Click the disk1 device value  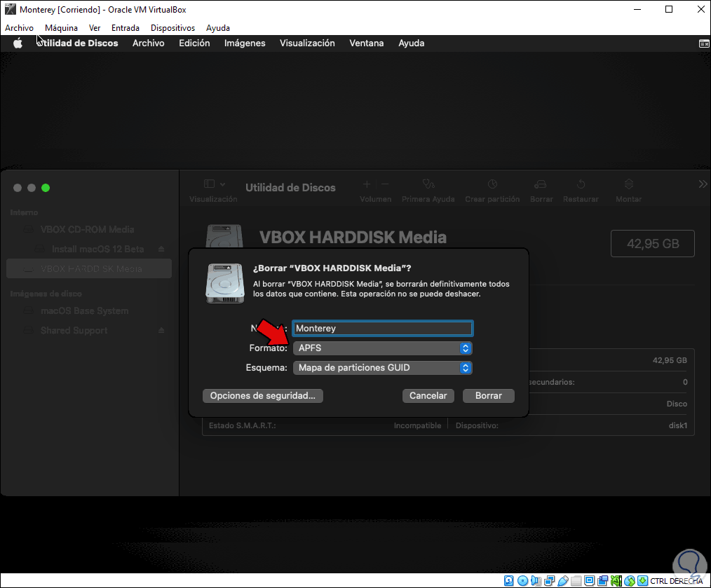[678, 425]
